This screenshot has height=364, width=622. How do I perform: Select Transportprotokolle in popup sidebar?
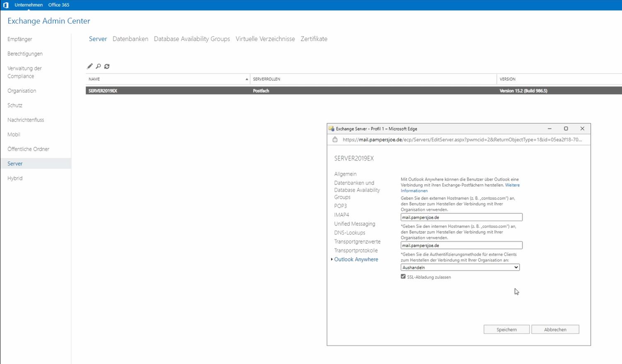pos(356,251)
